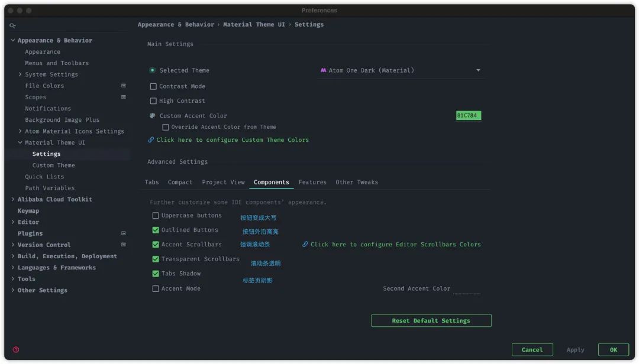Click Material Theme UI in breadcrumb
The height and width of the screenshot is (364, 639).
pyautogui.click(x=254, y=24)
